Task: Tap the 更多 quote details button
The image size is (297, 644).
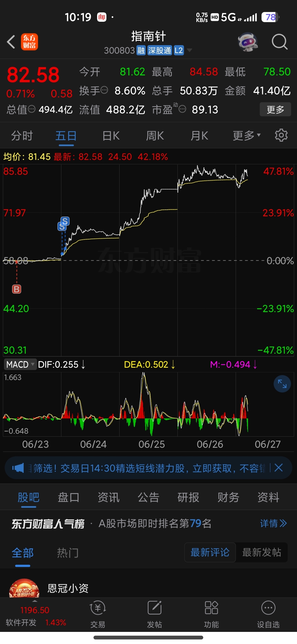Action: [275, 109]
